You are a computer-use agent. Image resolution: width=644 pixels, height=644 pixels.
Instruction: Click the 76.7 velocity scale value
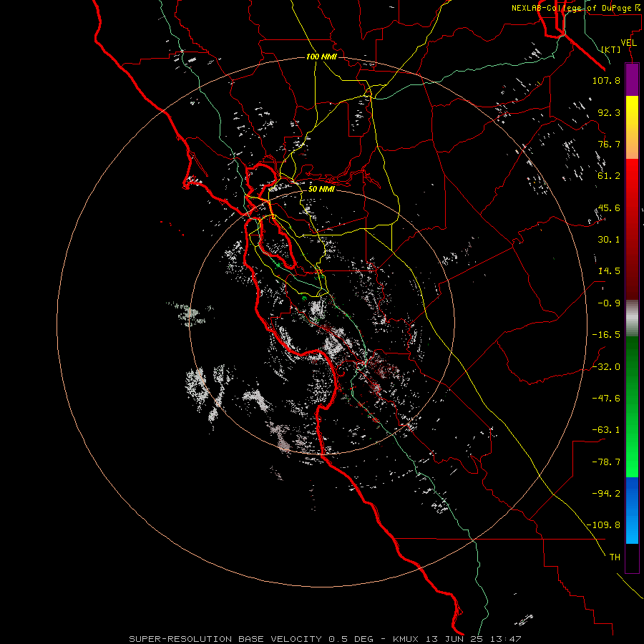point(609,144)
